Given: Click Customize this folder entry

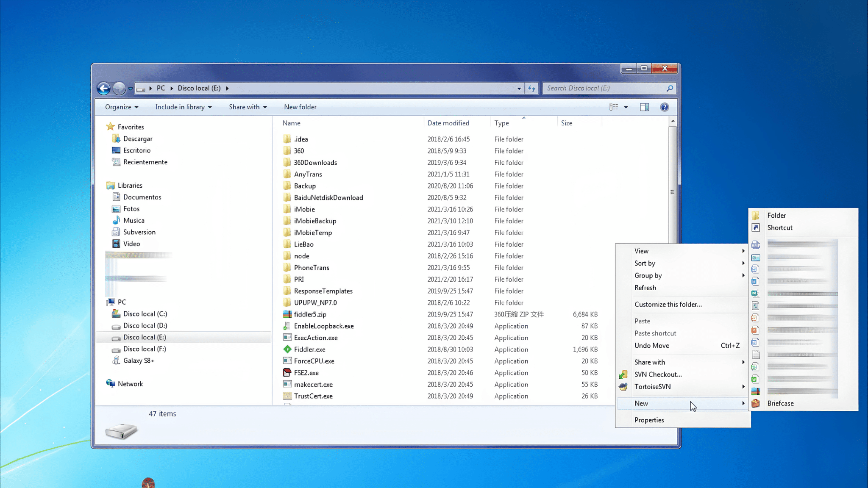Looking at the screenshot, I should [668, 305].
